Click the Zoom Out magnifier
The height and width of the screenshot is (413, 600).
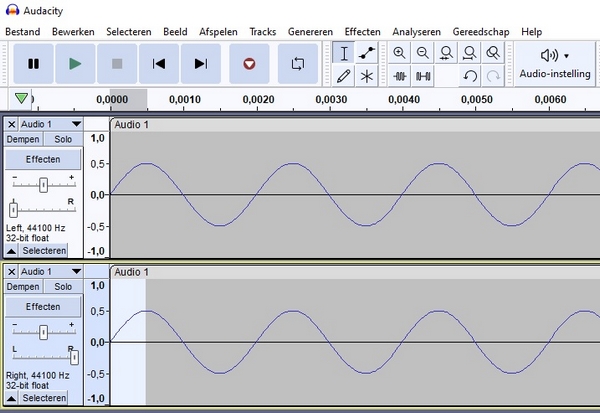(x=422, y=53)
